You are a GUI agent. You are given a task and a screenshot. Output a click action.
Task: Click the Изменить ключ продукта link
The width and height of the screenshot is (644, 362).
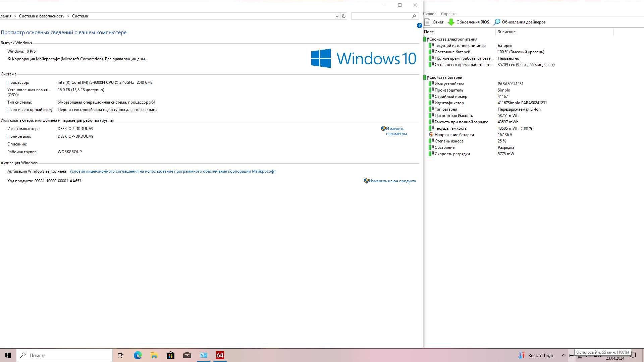(392, 181)
